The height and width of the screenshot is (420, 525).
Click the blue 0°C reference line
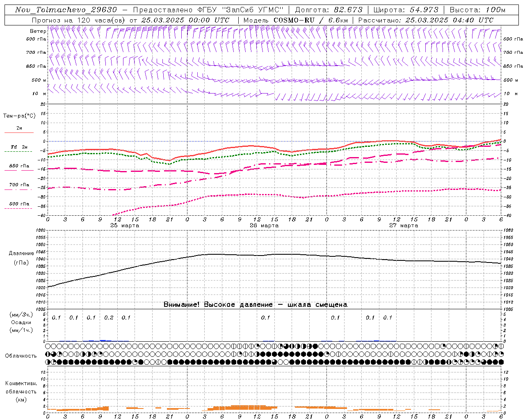[274, 141]
